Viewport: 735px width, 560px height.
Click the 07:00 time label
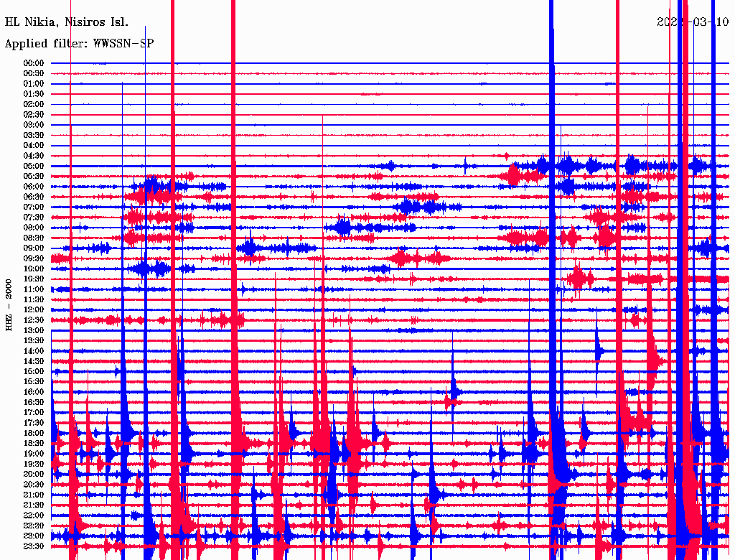click(x=33, y=207)
